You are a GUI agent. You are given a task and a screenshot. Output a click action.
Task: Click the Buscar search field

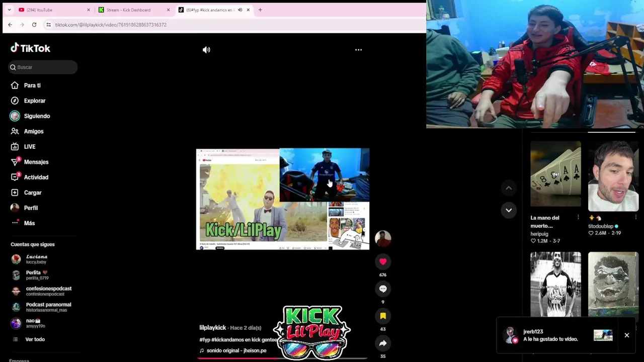pyautogui.click(x=43, y=67)
